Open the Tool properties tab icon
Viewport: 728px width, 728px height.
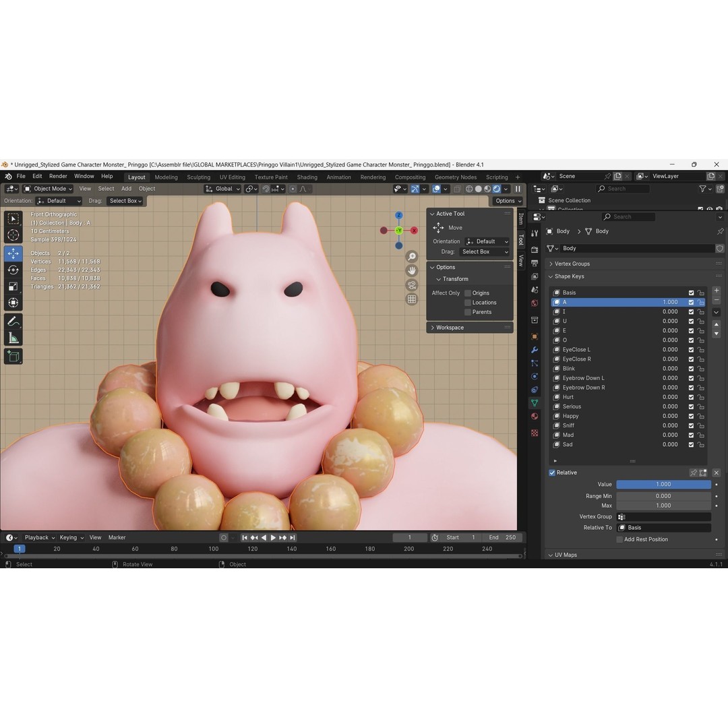(x=535, y=233)
